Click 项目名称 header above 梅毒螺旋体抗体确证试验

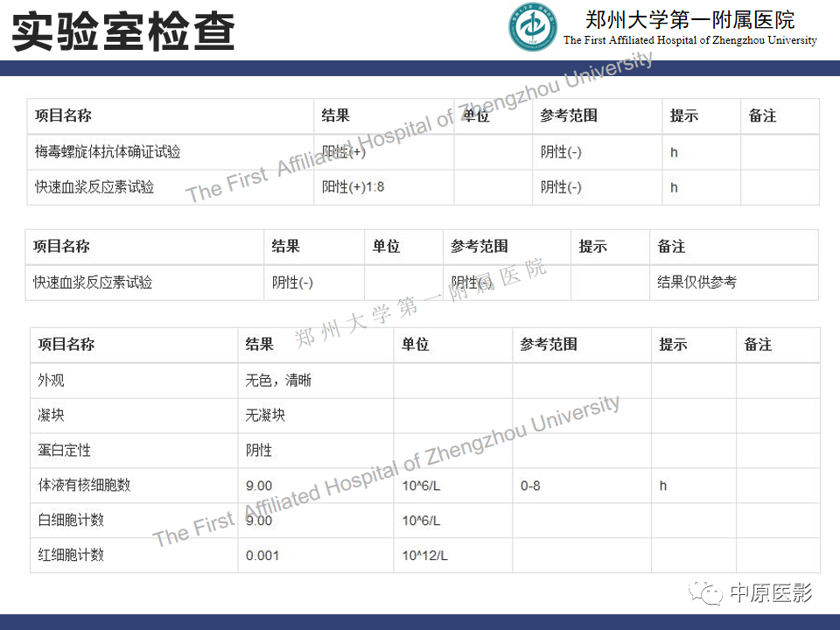(x=63, y=115)
